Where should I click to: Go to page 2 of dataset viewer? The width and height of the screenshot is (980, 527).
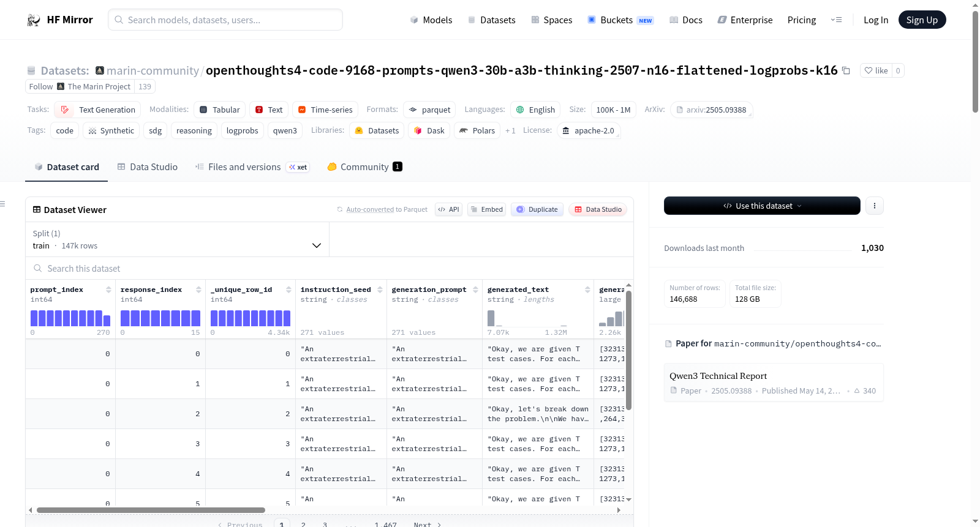click(303, 525)
